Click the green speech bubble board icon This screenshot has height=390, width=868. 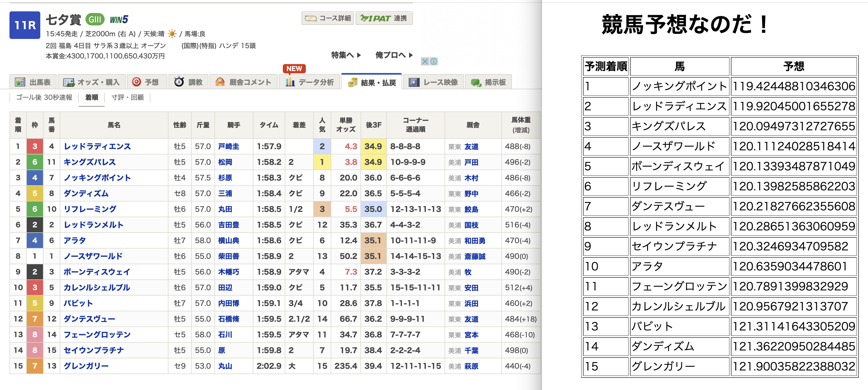click(476, 82)
